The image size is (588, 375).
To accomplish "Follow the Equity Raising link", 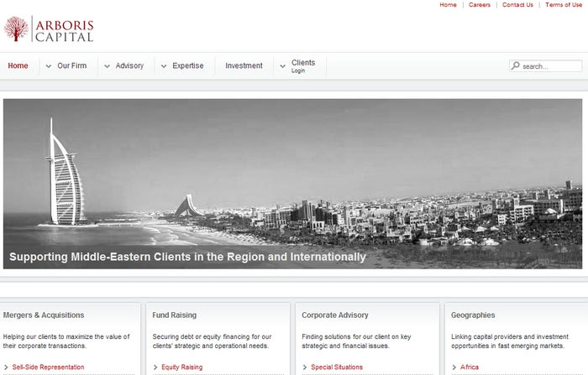I will click(182, 367).
